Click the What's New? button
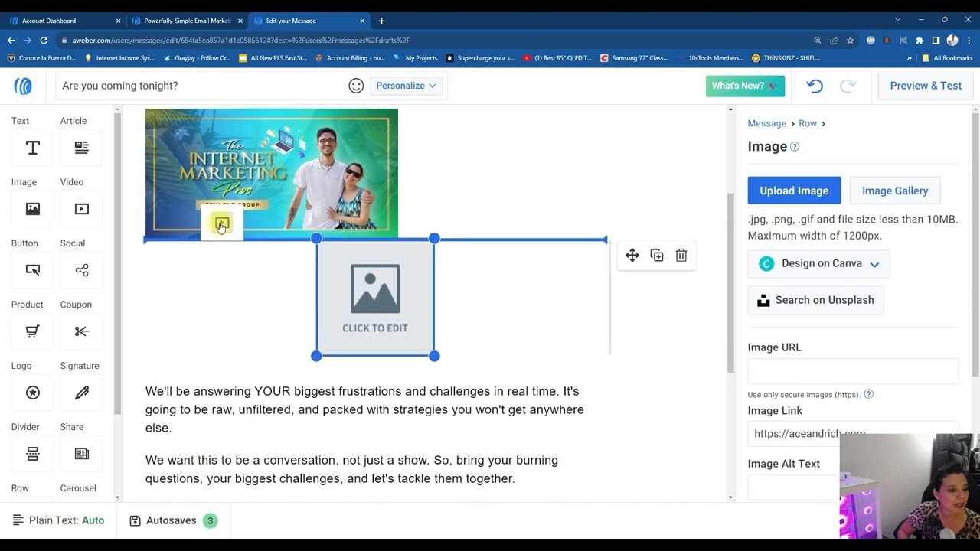The width and height of the screenshot is (980, 551). (745, 86)
